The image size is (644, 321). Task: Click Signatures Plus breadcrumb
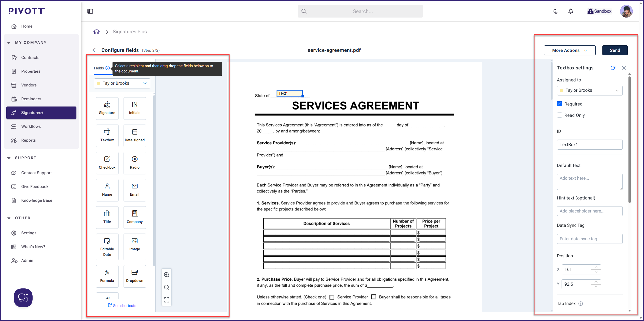coord(130,32)
